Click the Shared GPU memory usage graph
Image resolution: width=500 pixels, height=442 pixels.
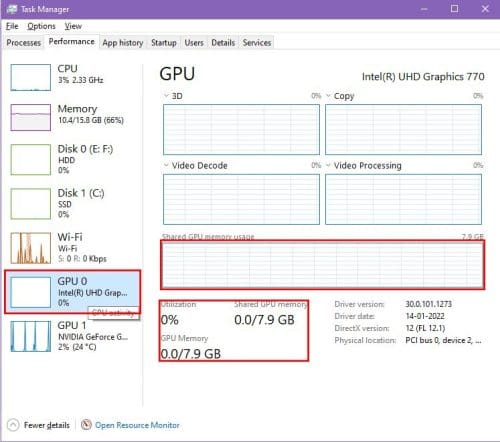pos(322,265)
